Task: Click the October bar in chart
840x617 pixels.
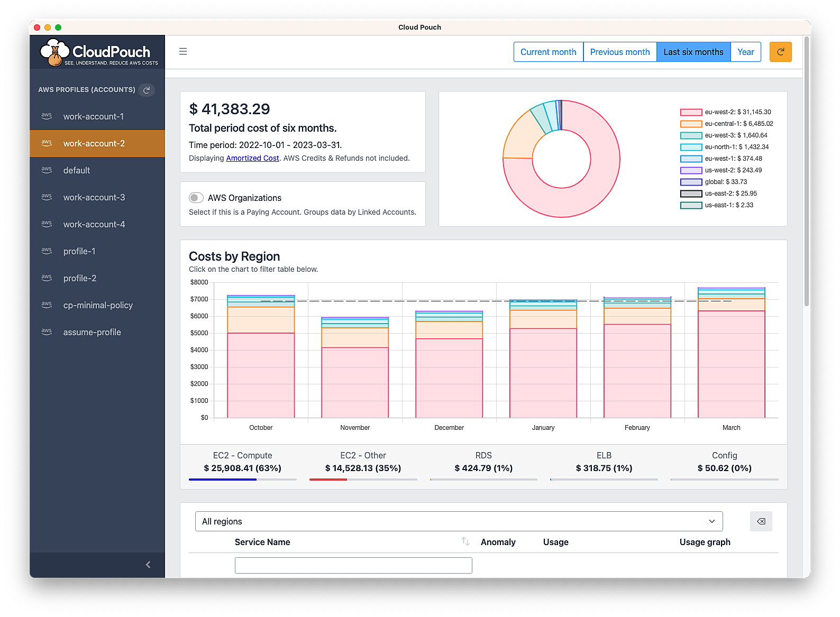Action: coord(261,356)
